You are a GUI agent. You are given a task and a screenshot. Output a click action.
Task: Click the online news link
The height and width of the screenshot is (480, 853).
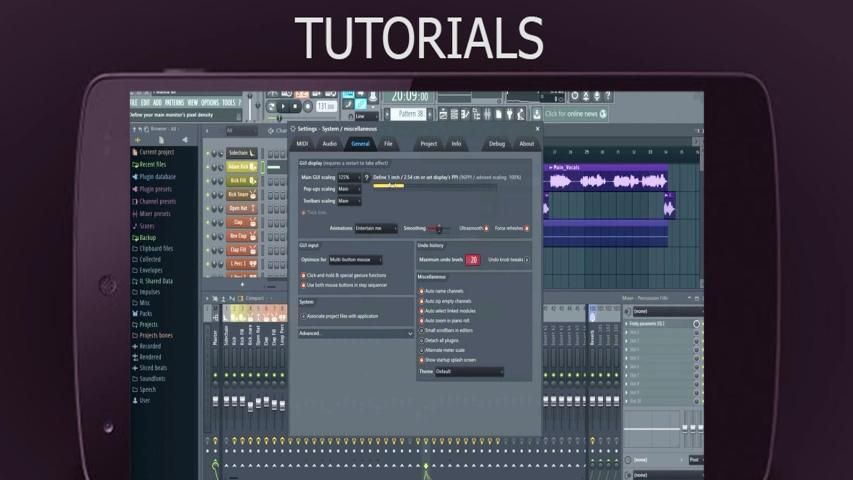[576, 114]
